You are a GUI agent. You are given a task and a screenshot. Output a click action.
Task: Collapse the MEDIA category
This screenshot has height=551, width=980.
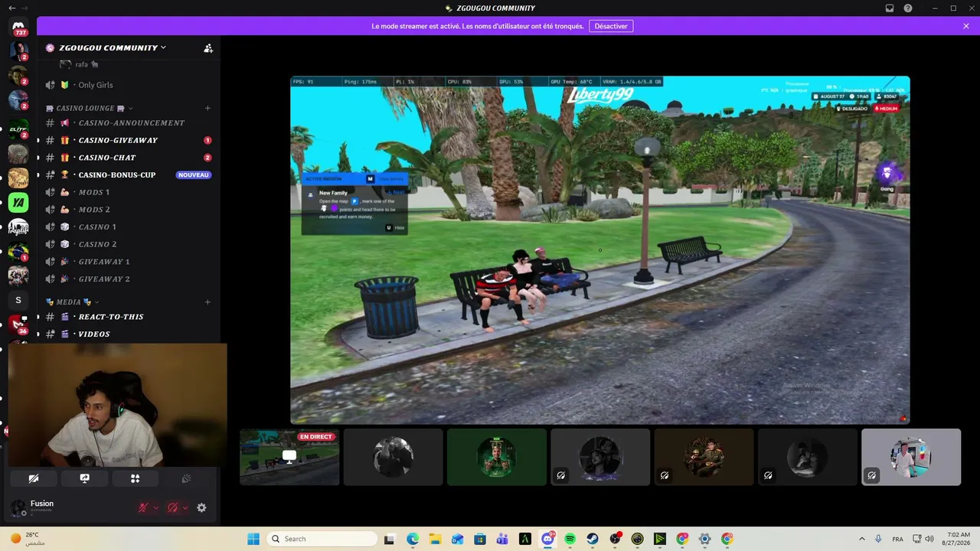(73, 302)
